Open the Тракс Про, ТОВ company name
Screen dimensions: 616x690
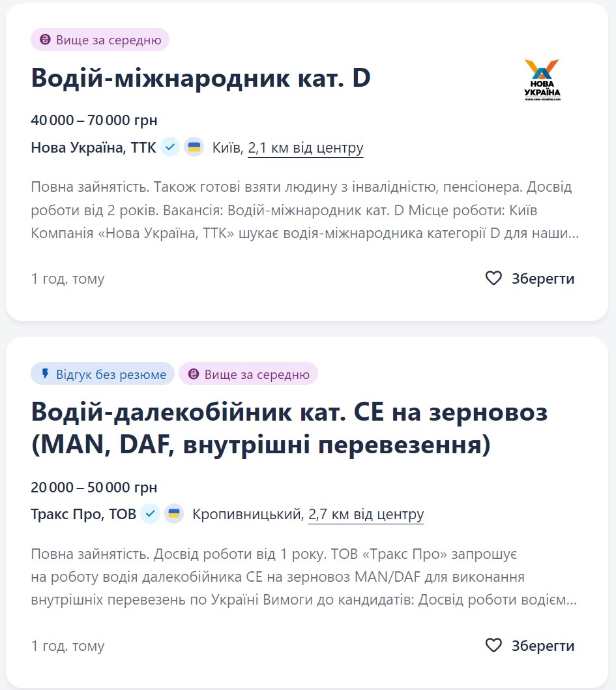pos(83,515)
